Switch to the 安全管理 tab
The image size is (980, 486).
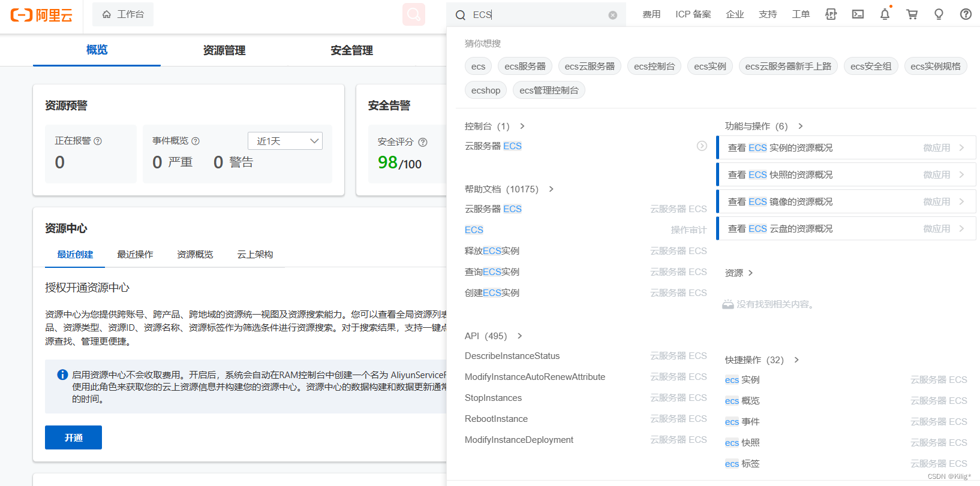[x=352, y=50]
